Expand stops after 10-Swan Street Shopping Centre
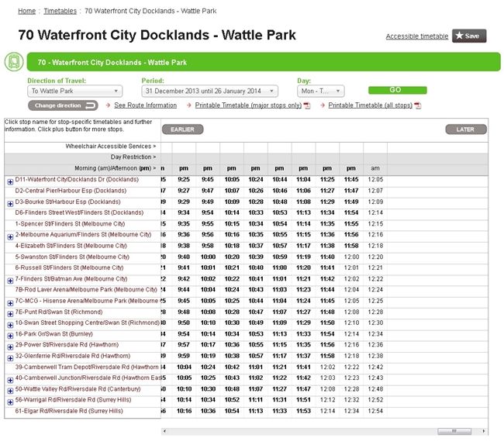Viewport: 504px width, 445px height. pos(10,323)
